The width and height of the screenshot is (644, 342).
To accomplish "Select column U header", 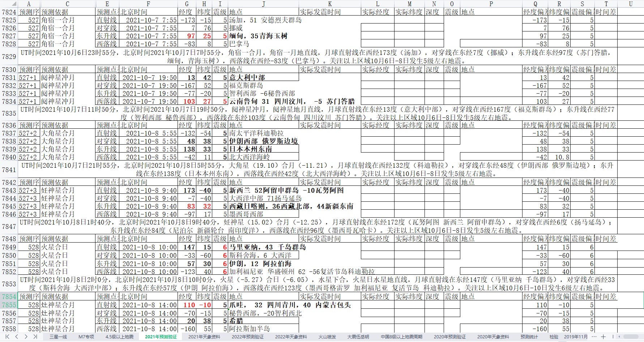I will [x=631, y=4].
